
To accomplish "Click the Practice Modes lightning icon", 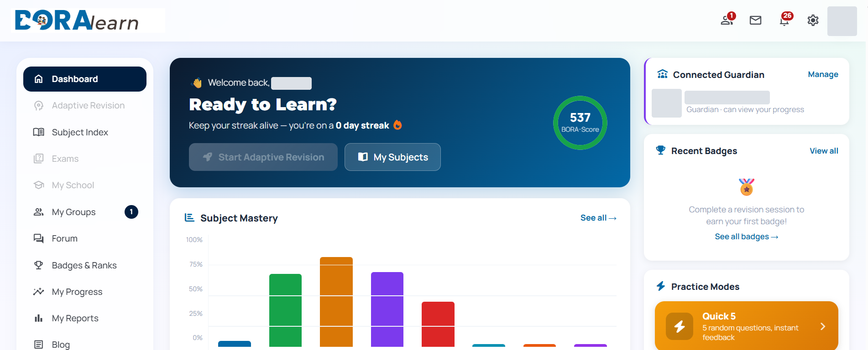I will (661, 286).
